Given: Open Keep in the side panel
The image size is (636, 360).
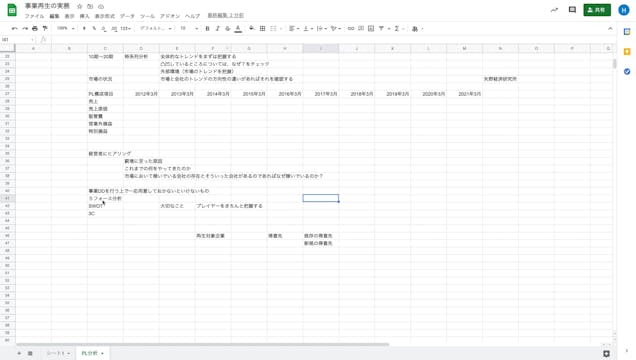Looking at the screenshot, I should tap(627, 51).
